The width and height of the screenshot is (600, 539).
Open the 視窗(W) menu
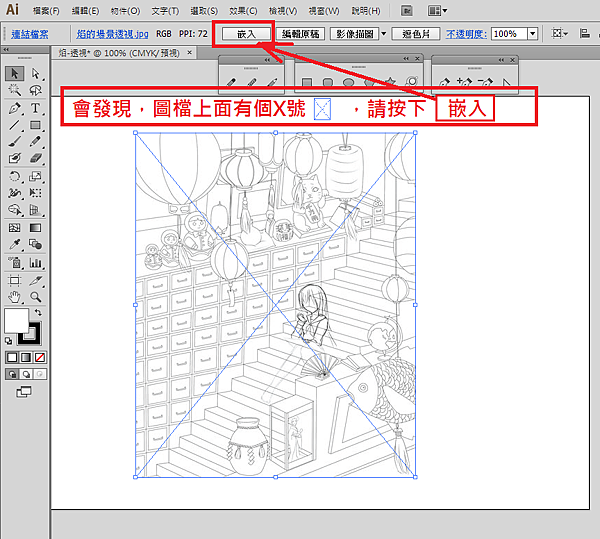tap(324, 11)
